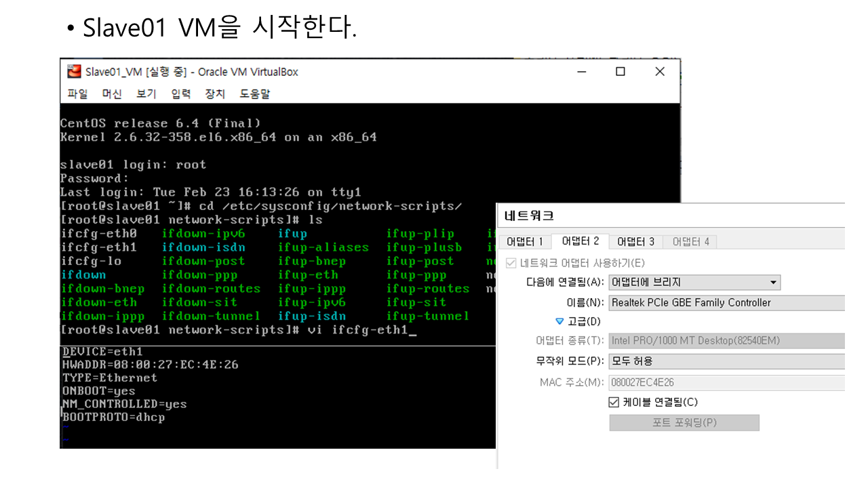Viewport: 868px width, 488px height.
Task: Minimize the Slave01_VM VirtualBox window
Action: [x=581, y=72]
